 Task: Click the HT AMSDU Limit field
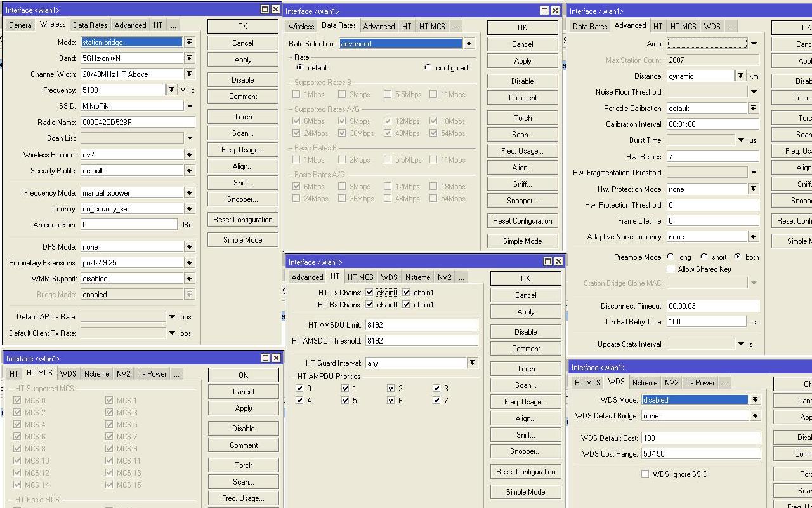[421, 324]
